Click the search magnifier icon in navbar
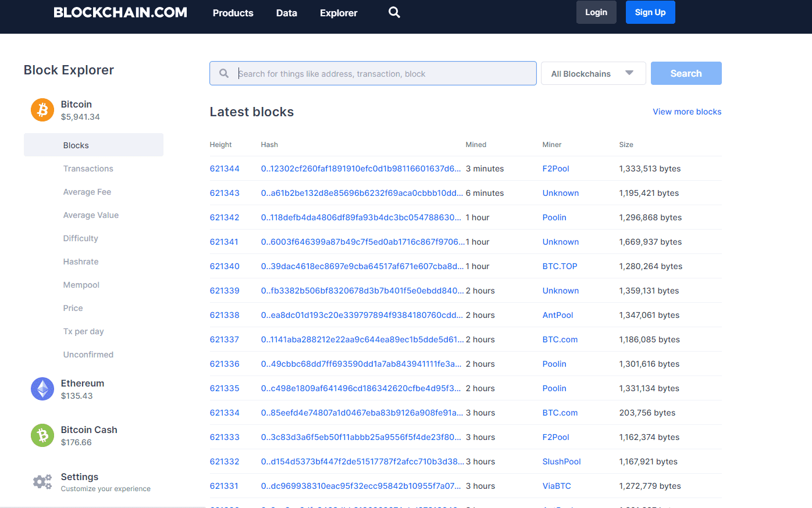 (394, 12)
